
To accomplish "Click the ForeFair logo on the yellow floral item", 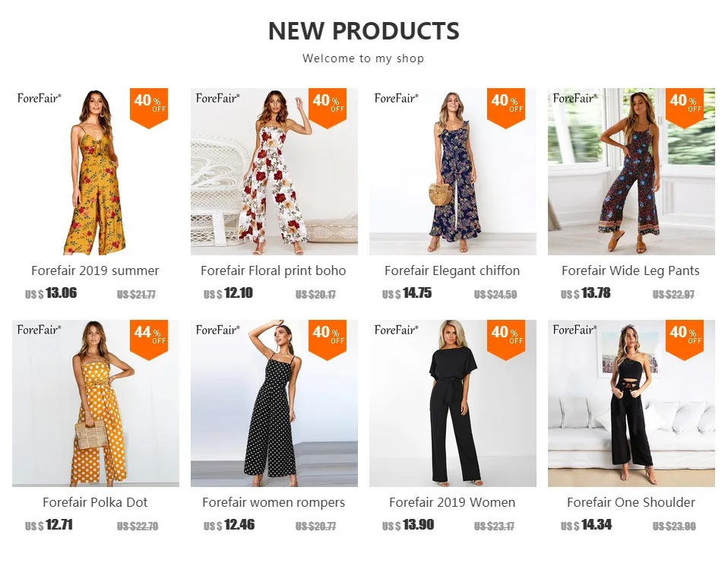I will [39, 98].
